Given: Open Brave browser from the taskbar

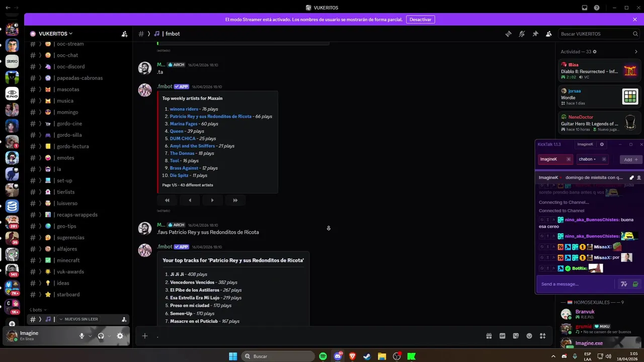Looking at the screenshot, I should (x=352, y=356).
